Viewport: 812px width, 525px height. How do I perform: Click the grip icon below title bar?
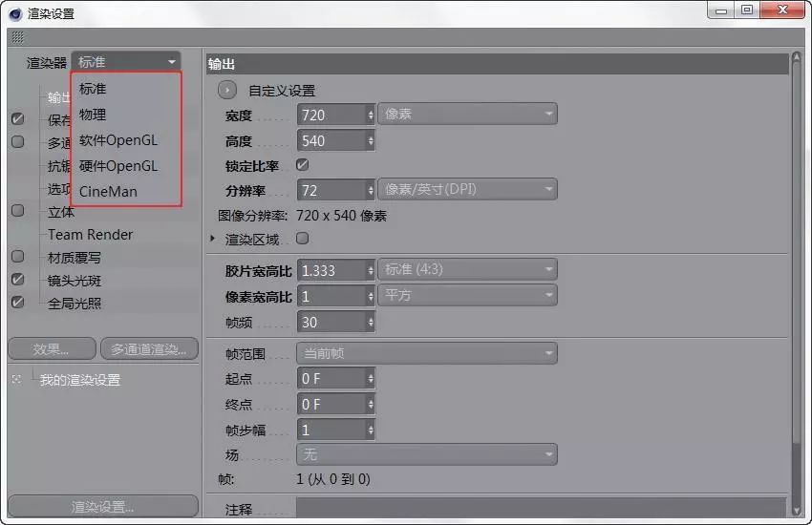point(17,37)
